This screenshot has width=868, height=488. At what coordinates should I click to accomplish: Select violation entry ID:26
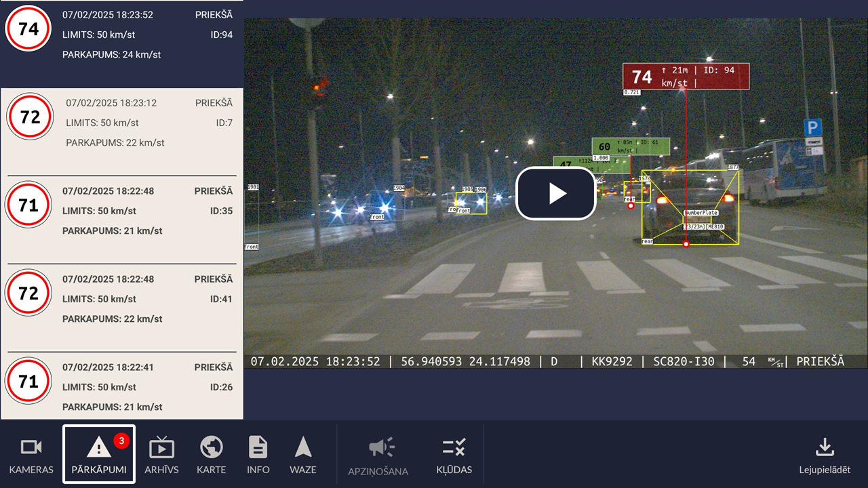pyautogui.click(x=122, y=387)
